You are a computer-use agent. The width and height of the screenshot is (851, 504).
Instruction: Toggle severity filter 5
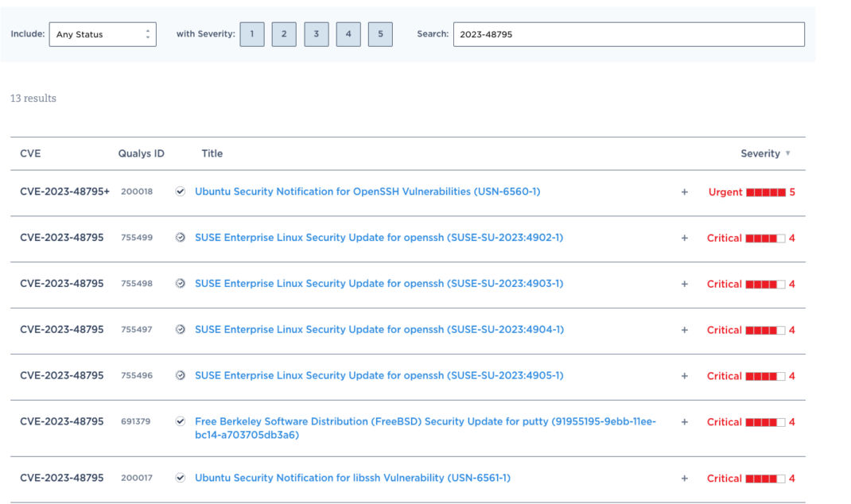pos(380,33)
